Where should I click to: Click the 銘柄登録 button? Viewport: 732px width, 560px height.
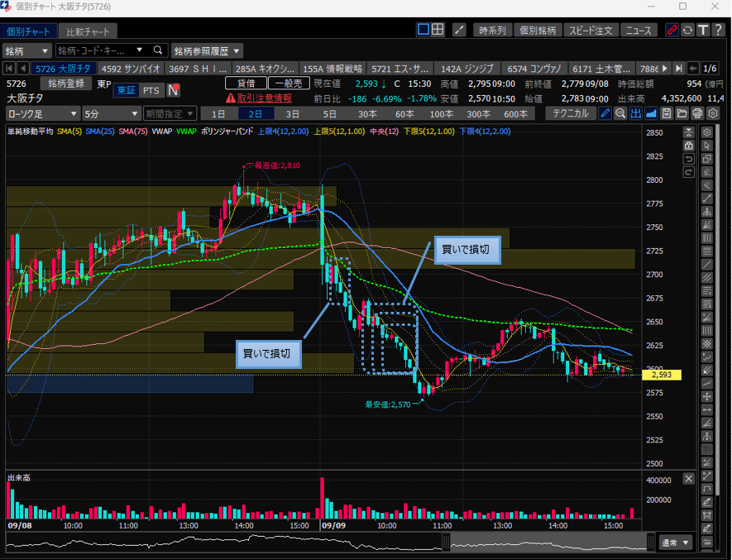click(x=66, y=84)
